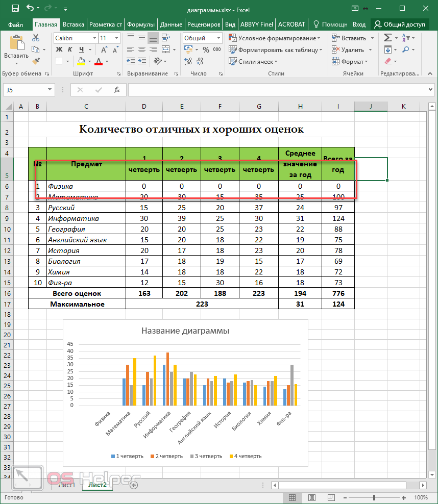
Task: Click the Общий доступ share button
Action: click(400, 24)
